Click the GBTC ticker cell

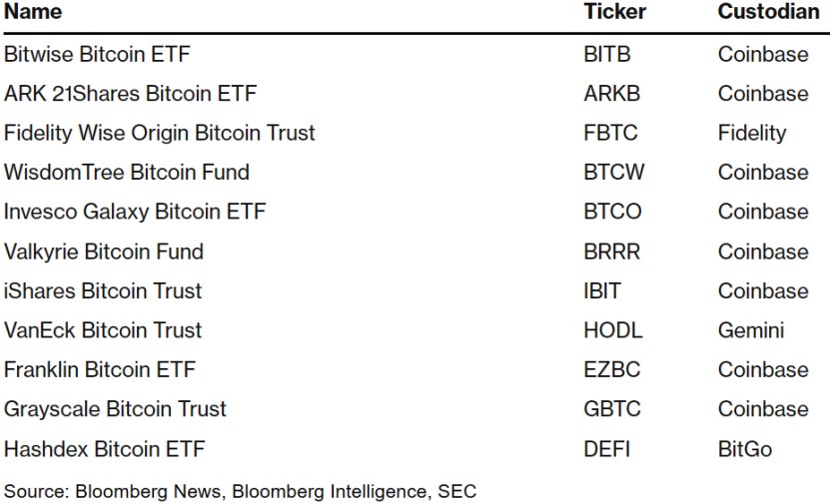point(612,409)
